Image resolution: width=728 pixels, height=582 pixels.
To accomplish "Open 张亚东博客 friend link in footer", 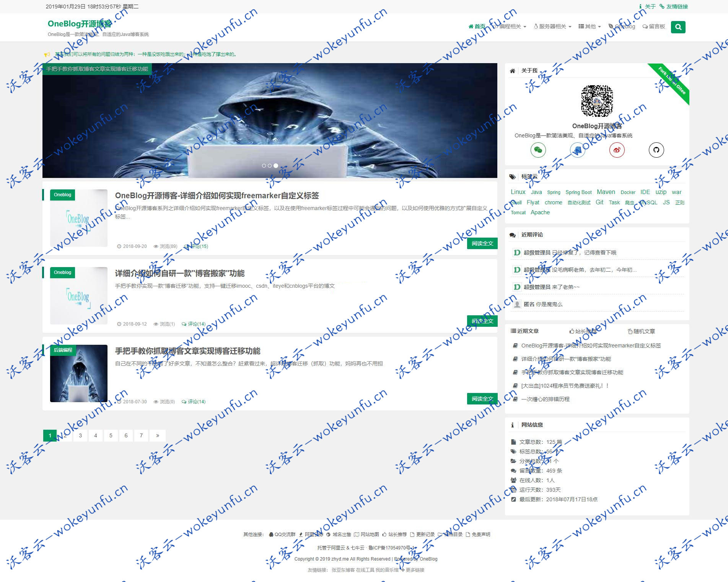I will point(343,570).
